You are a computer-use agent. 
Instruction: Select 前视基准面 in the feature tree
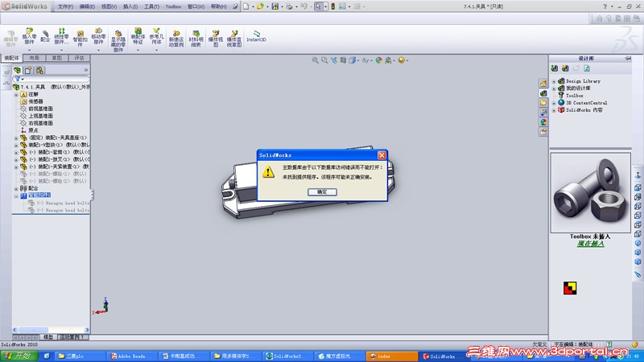(40, 109)
